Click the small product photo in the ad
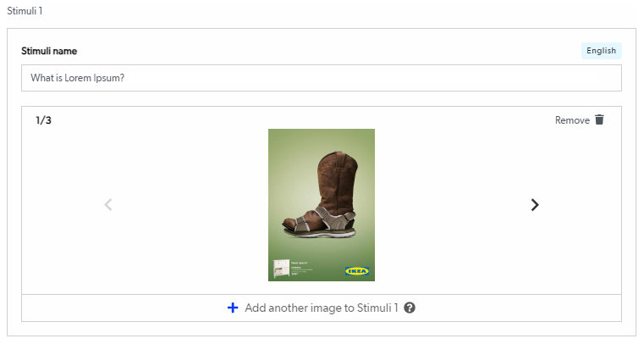Viewport: 644px width, 344px height. point(280,269)
